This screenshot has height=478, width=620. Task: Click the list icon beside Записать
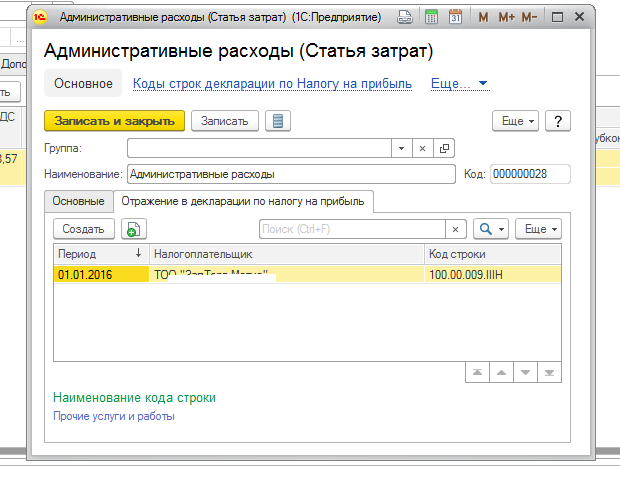pos(278,121)
